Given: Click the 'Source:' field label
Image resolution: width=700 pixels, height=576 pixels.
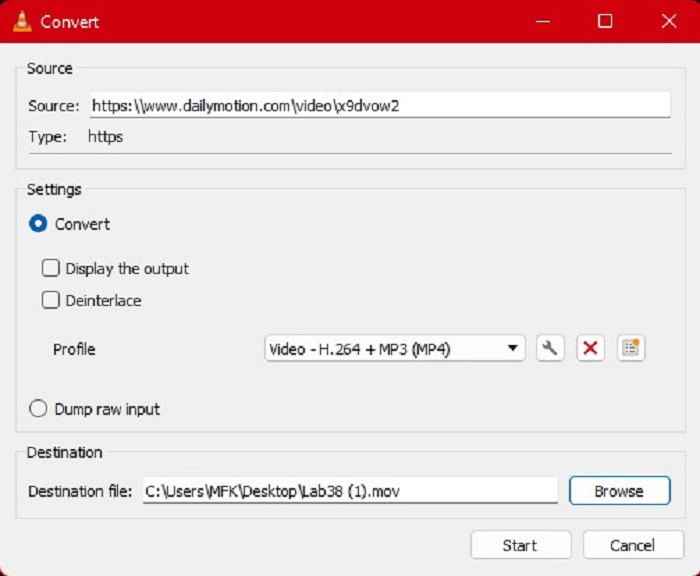Looking at the screenshot, I should (54, 106).
